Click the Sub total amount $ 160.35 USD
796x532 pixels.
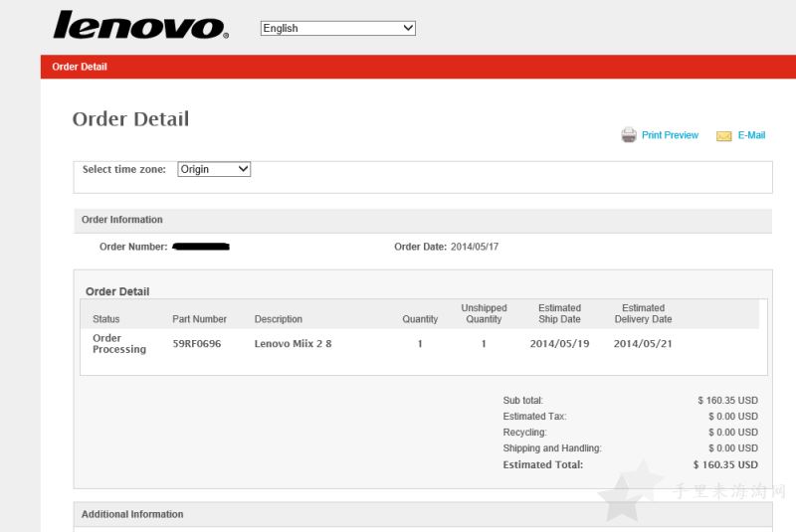[x=728, y=401]
